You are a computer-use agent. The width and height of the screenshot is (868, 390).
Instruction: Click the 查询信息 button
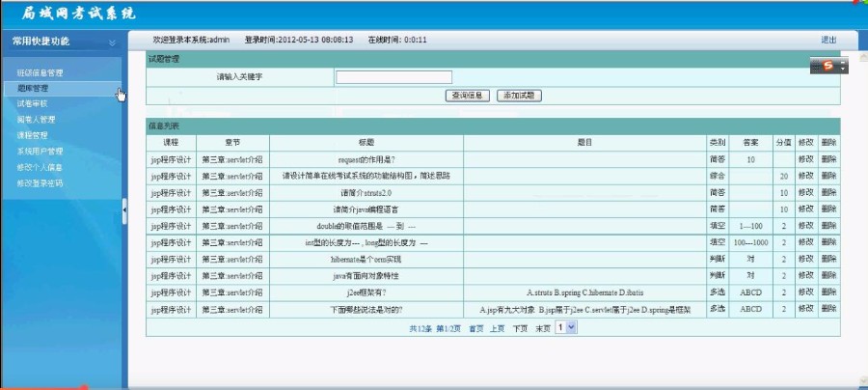[x=467, y=96]
